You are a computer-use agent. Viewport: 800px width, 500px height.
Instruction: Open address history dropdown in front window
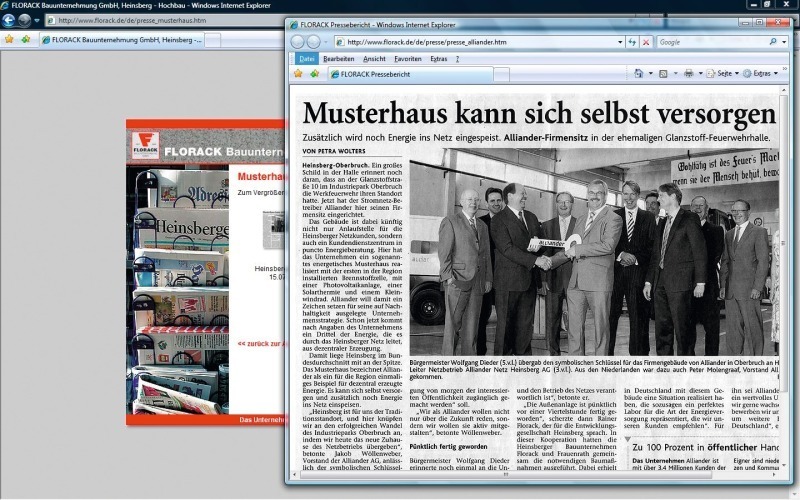(620, 42)
